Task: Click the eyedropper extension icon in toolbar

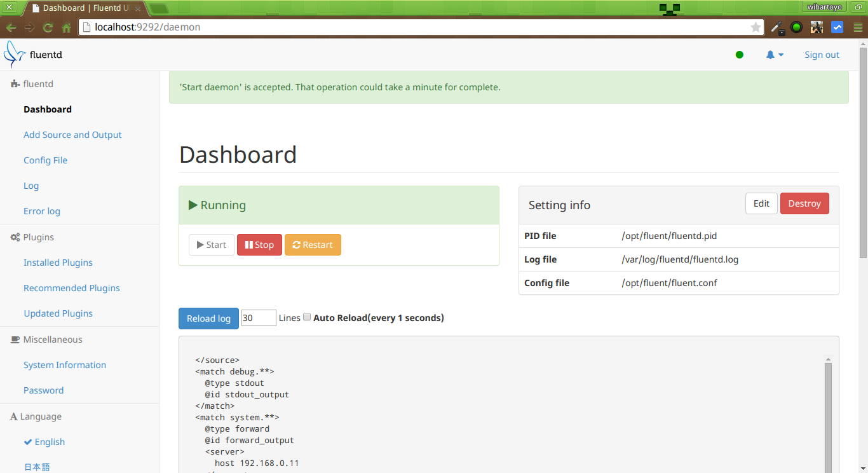Action: (776, 27)
